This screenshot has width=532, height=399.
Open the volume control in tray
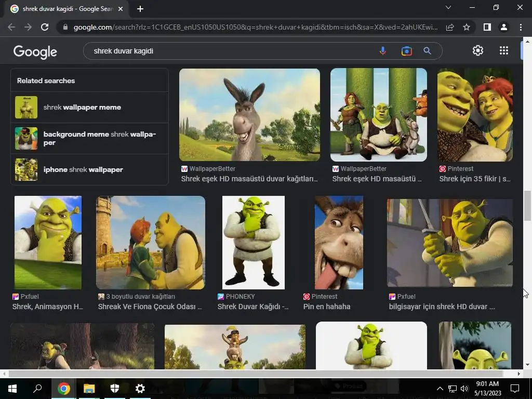click(x=464, y=389)
